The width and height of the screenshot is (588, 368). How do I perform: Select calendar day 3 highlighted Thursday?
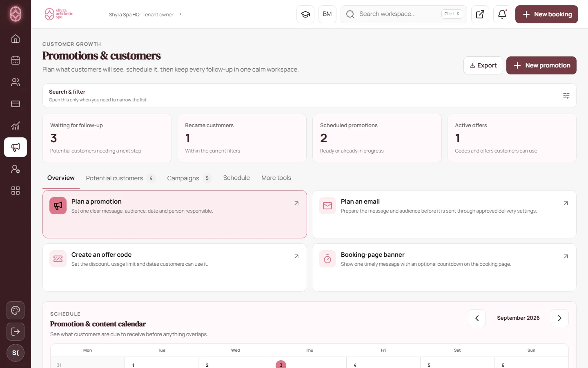(281, 364)
